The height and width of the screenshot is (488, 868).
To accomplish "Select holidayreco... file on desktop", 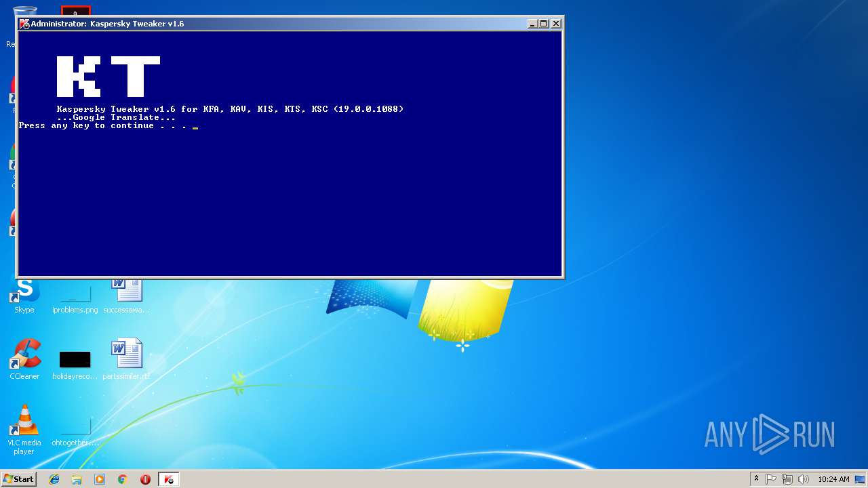I will click(75, 365).
